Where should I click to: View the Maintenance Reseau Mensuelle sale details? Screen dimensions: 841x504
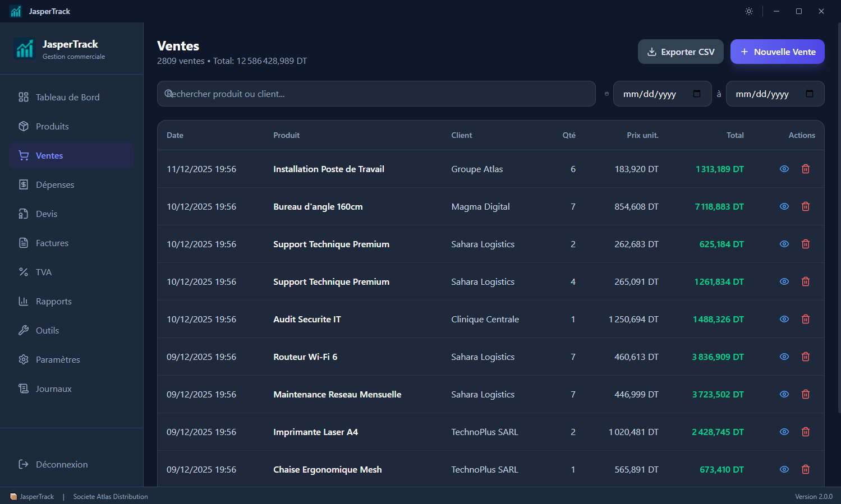tap(784, 394)
